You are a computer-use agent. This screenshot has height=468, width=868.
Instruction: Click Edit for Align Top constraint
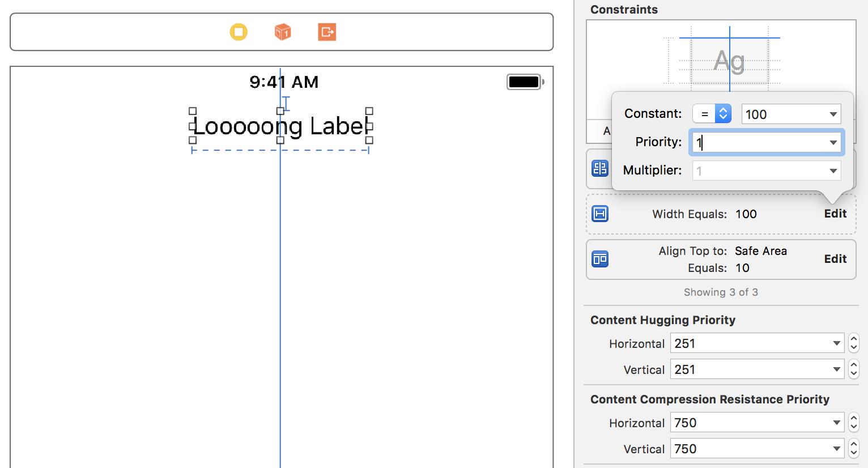tap(835, 259)
